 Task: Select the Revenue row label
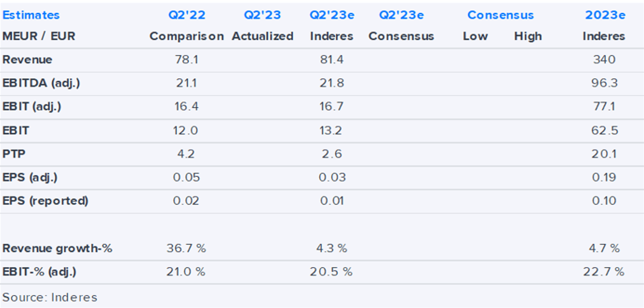click(x=27, y=60)
